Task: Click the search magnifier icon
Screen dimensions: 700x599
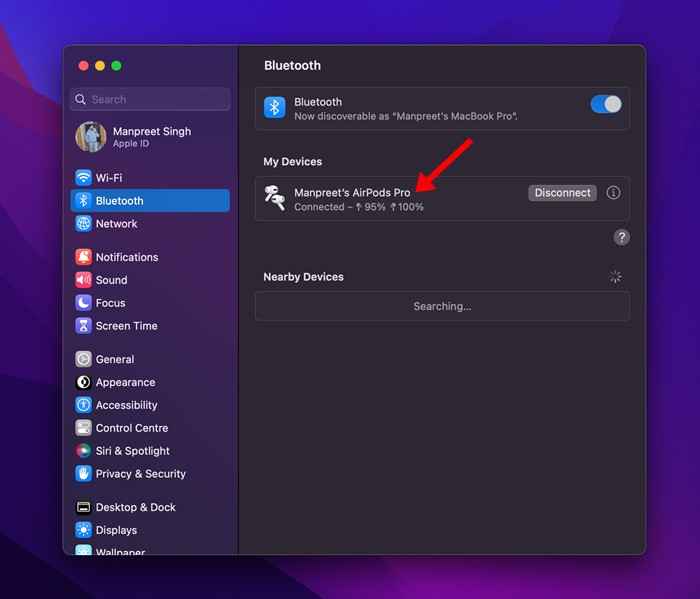Action: (80, 99)
